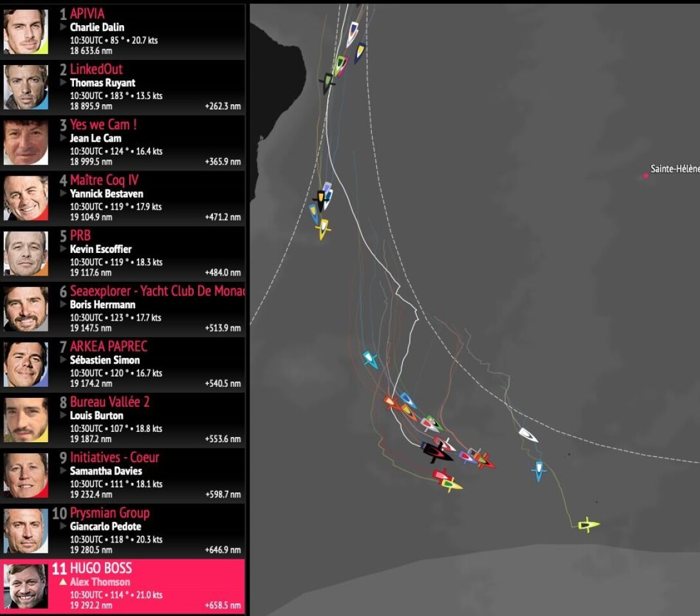The height and width of the screenshot is (616, 700).
Task: Select the green-and-magenta boat in the northern group
Action: pos(340,65)
